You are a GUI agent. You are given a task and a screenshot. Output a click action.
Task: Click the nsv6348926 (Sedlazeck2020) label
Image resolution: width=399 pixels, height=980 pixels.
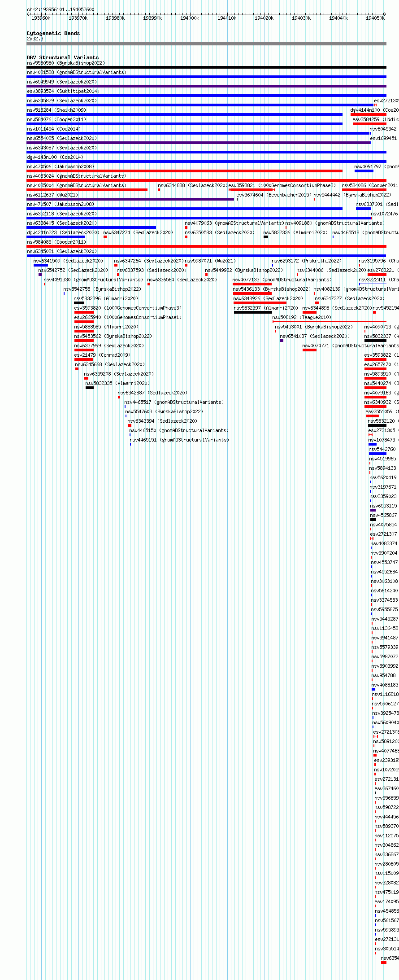[x=268, y=298]
